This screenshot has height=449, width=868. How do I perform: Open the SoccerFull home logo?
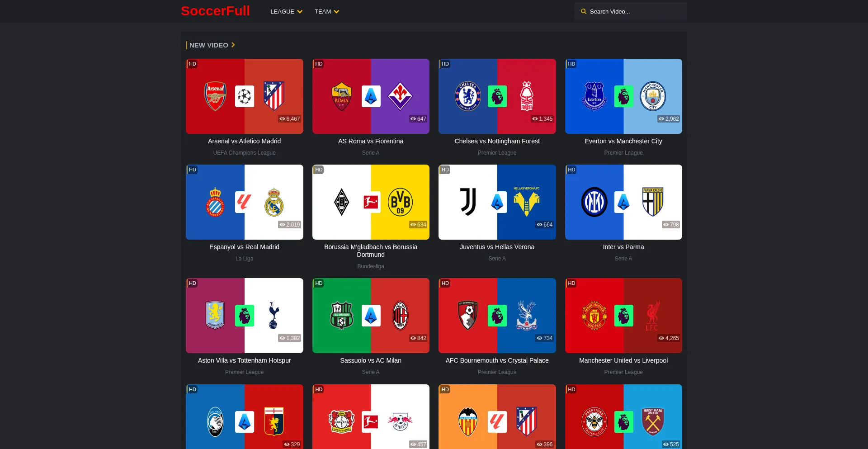pyautogui.click(x=215, y=11)
